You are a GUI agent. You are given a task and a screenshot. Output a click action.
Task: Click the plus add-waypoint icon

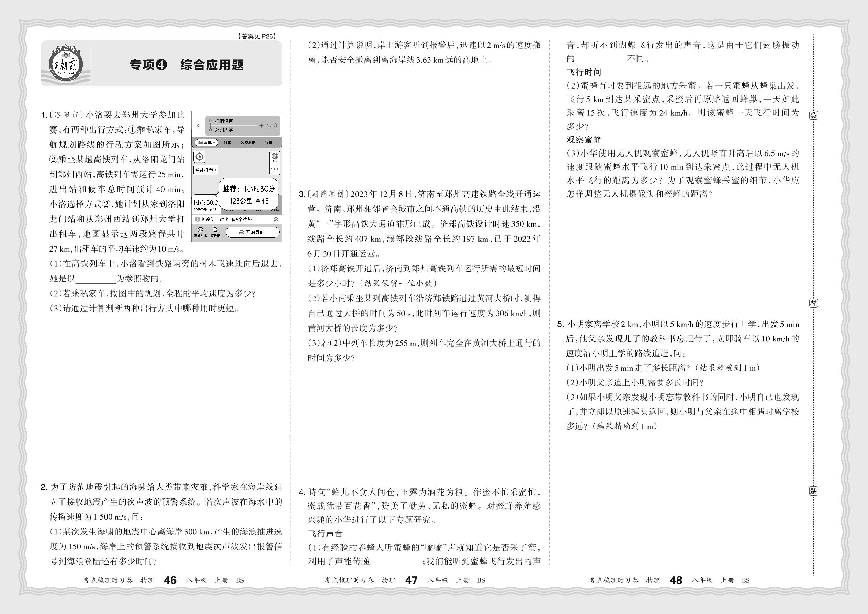click(261, 126)
